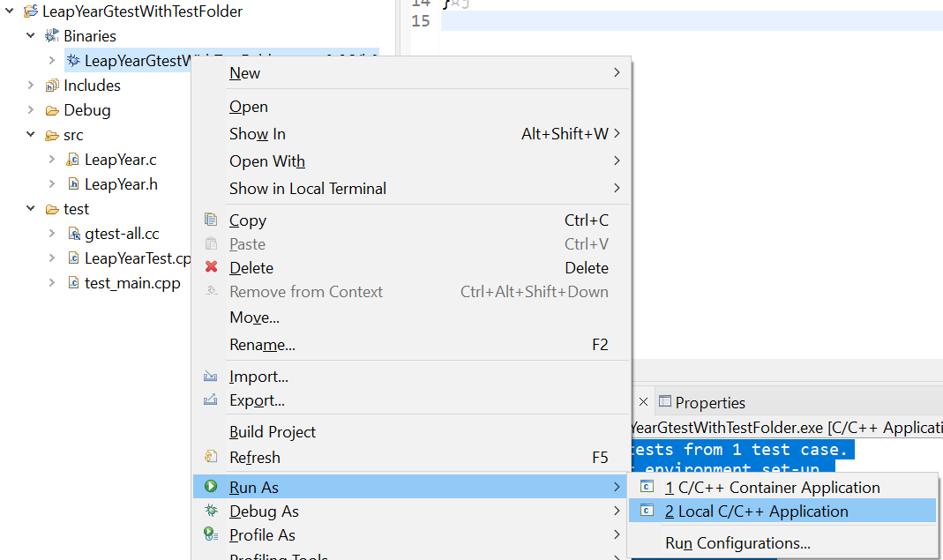Image resolution: width=943 pixels, height=560 pixels.
Task: Run as 1 C/C++ Container Application
Action: (782, 487)
